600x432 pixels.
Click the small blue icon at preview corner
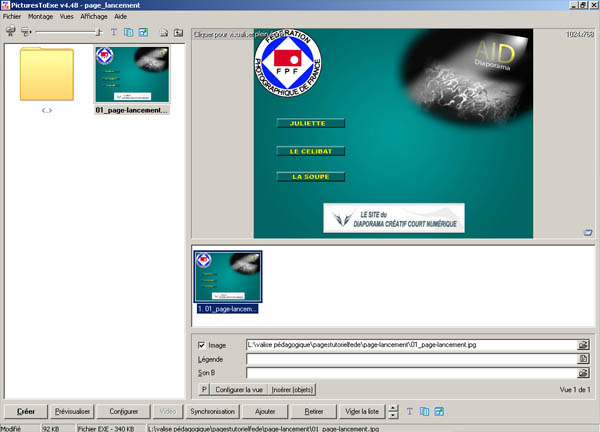pyautogui.click(x=588, y=232)
